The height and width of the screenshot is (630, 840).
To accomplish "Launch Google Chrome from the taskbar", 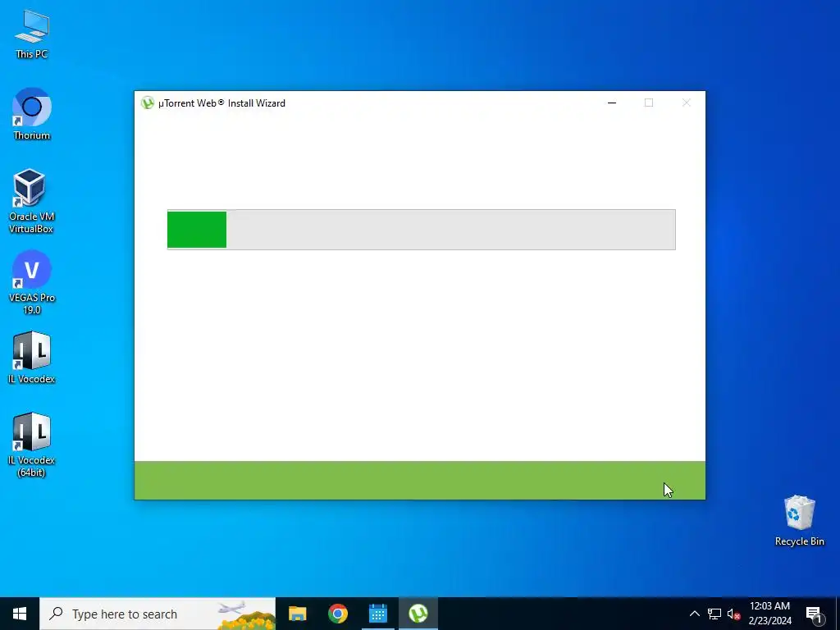I will [337, 614].
